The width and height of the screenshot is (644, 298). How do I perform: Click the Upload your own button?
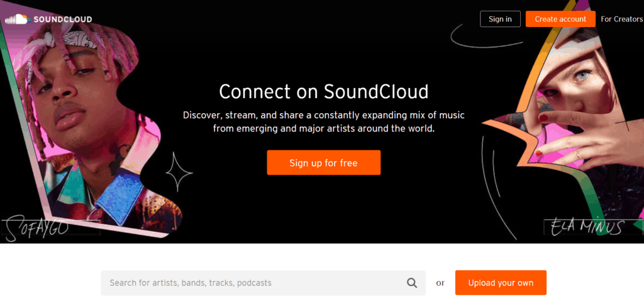click(501, 283)
